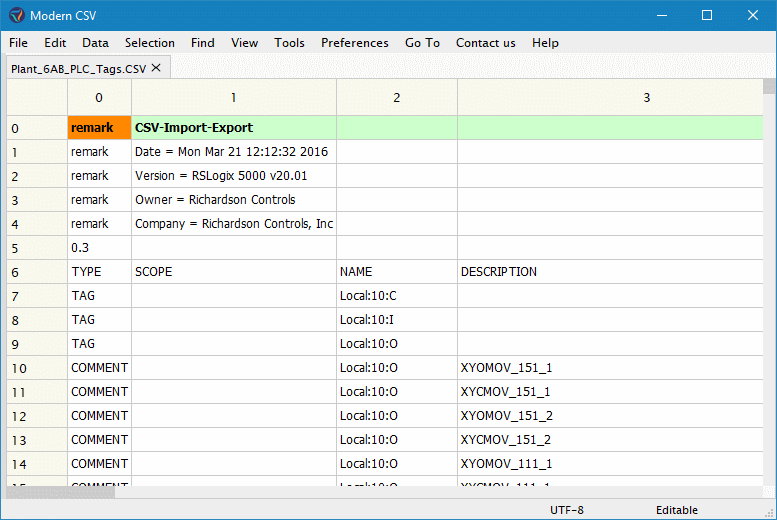The width and height of the screenshot is (777, 520).
Task: Close the Plant_6AB_PLC_Tags.CSV tab
Action: pyautogui.click(x=156, y=68)
